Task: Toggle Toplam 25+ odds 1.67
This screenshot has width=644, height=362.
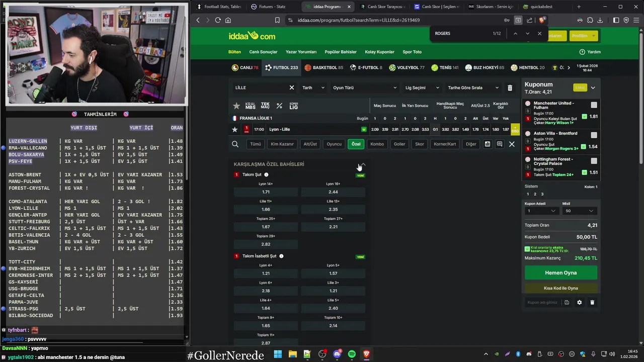Action: coord(266,227)
